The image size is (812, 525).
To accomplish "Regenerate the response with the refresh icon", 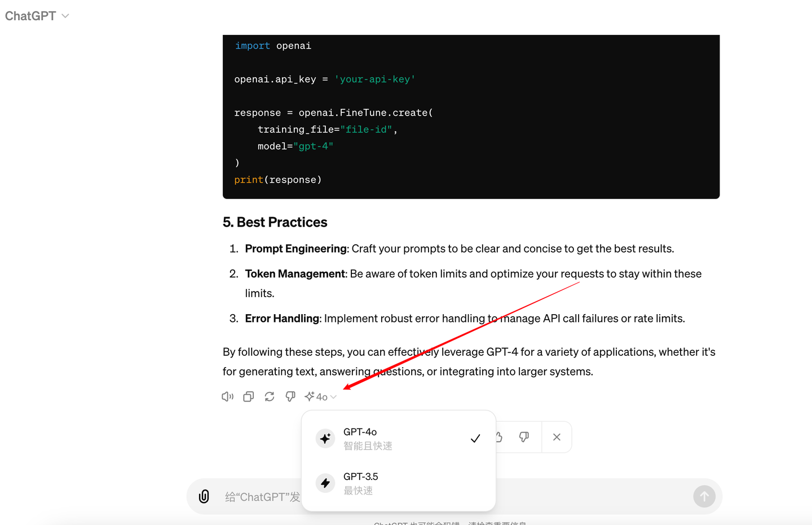I will click(270, 396).
